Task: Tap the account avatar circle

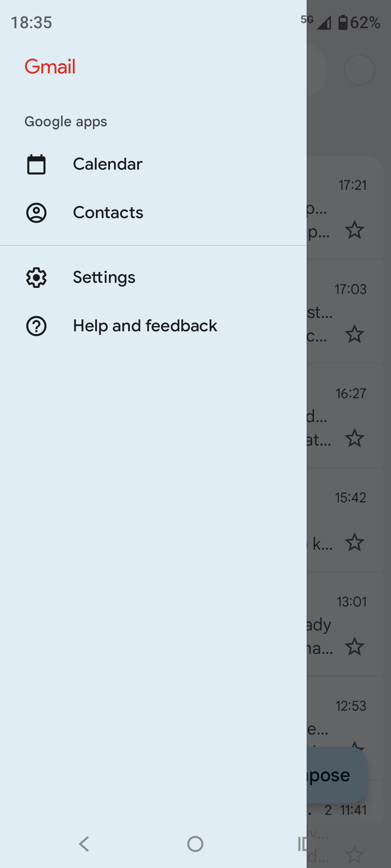Action: click(360, 70)
